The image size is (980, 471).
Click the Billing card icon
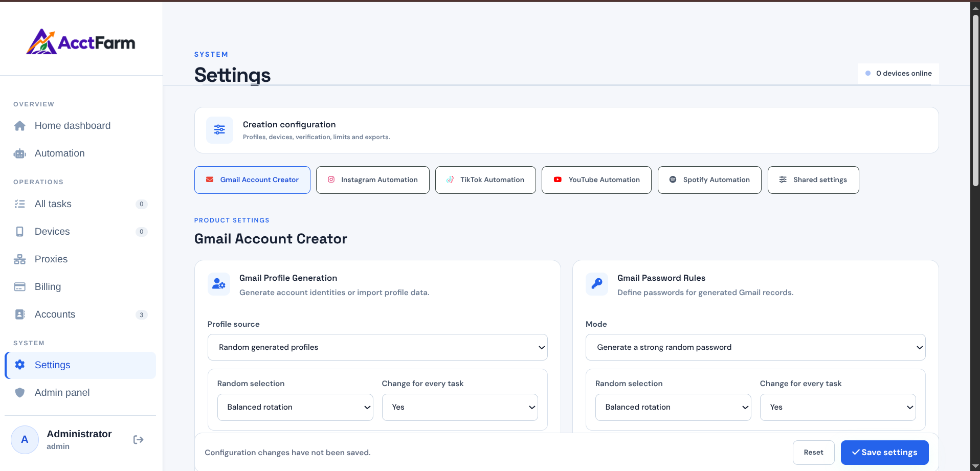point(20,287)
